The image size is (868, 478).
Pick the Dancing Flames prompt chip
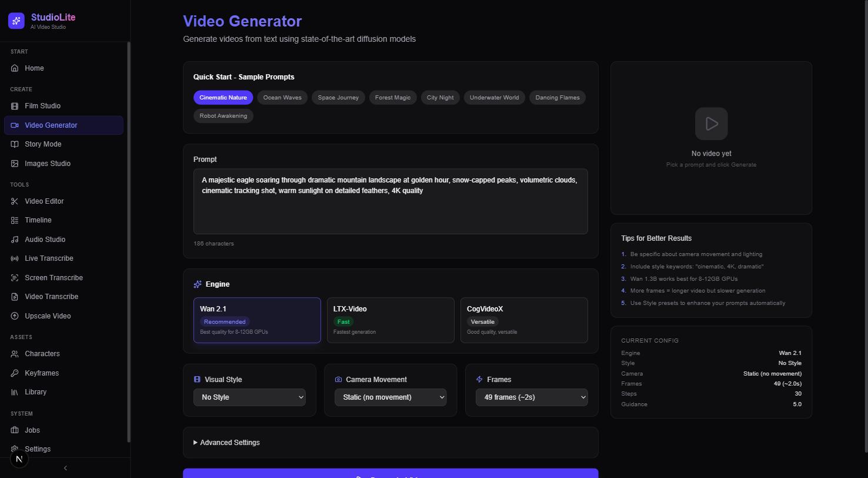point(557,98)
